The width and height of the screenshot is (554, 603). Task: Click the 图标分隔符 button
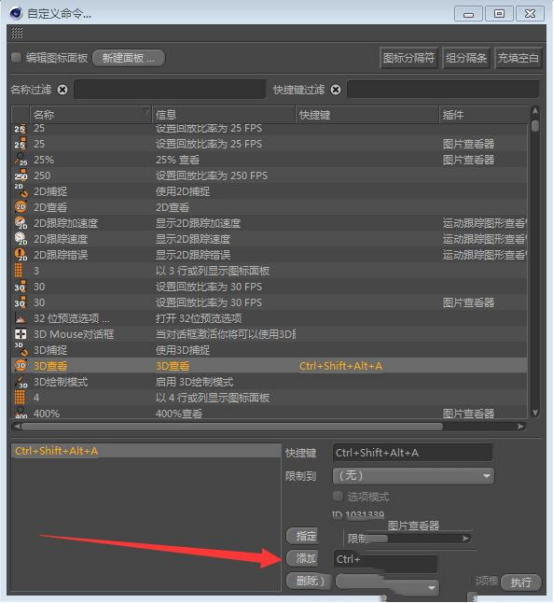coord(409,58)
